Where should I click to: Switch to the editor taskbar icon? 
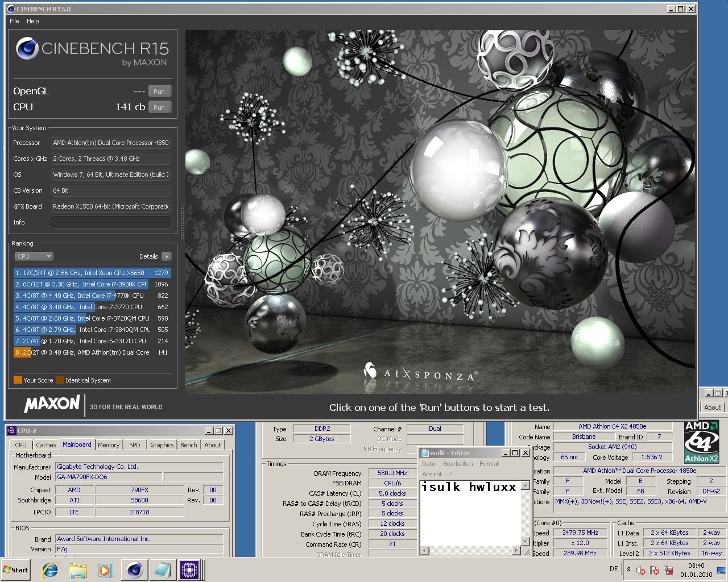[x=163, y=570]
